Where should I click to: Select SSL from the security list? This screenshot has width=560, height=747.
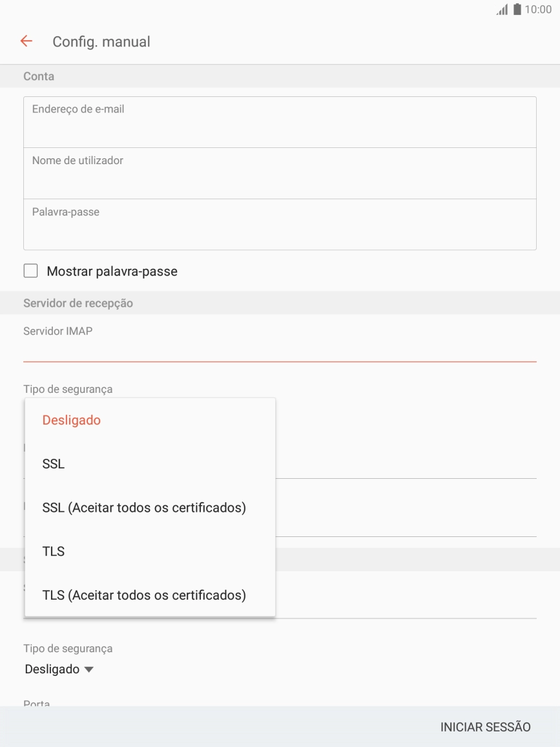54,463
